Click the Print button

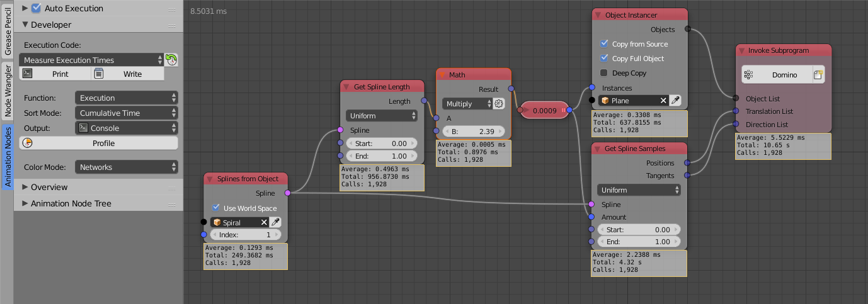tap(55, 74)
